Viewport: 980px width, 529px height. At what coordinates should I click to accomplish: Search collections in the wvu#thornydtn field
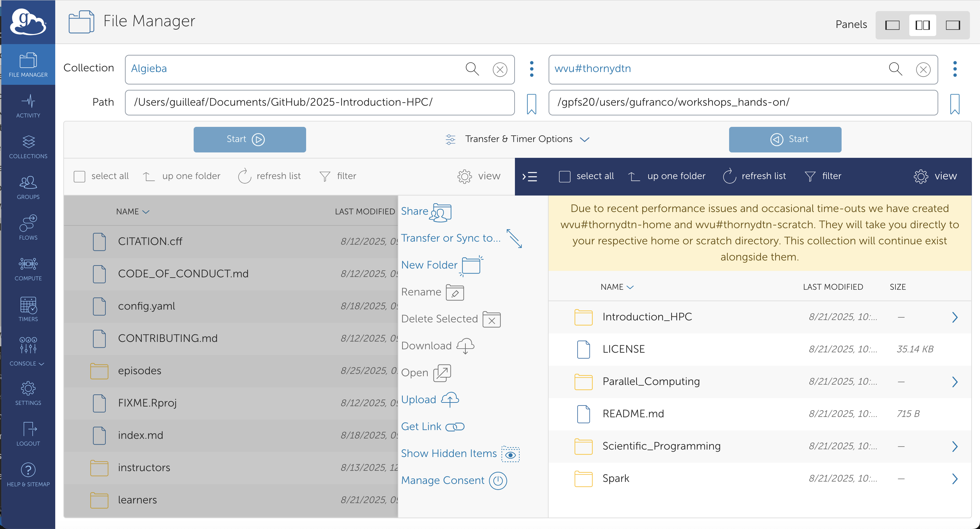click(x=895, y=69)
